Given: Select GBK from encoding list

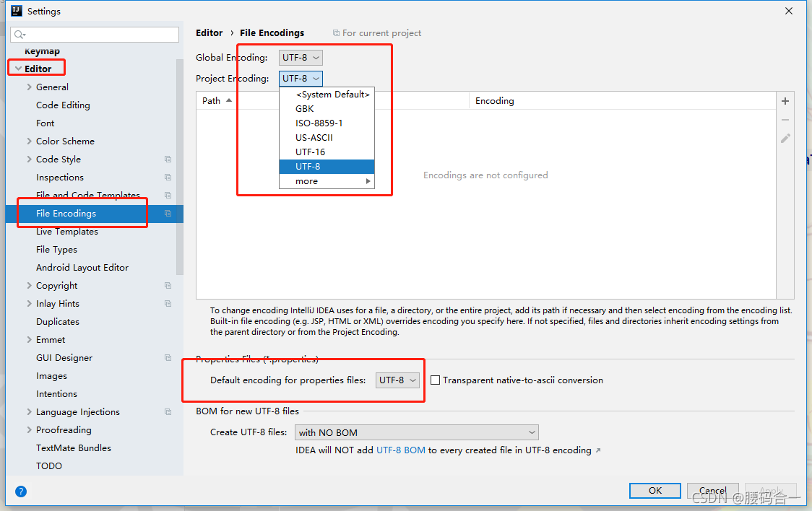Looking at the screenshot, I should pos(327,108).
